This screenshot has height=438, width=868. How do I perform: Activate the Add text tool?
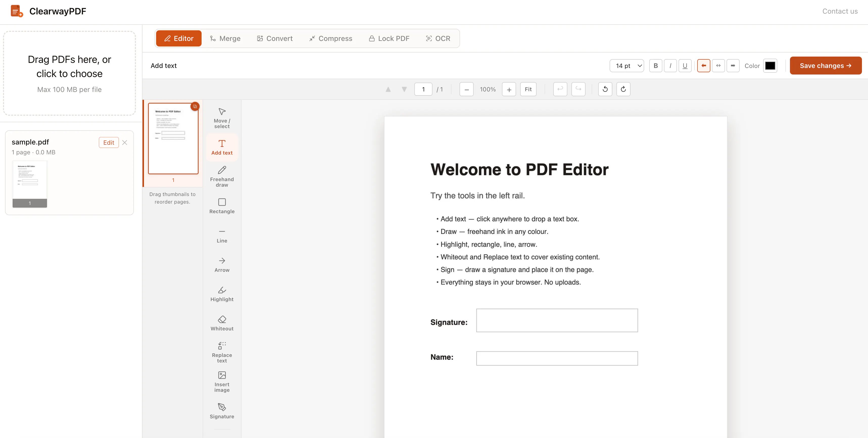point(222,147)
